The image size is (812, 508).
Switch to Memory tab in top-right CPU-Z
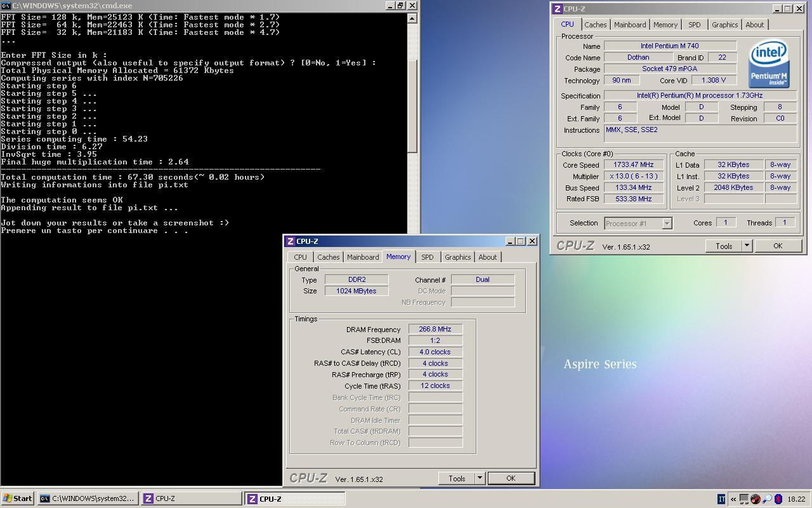665,25
